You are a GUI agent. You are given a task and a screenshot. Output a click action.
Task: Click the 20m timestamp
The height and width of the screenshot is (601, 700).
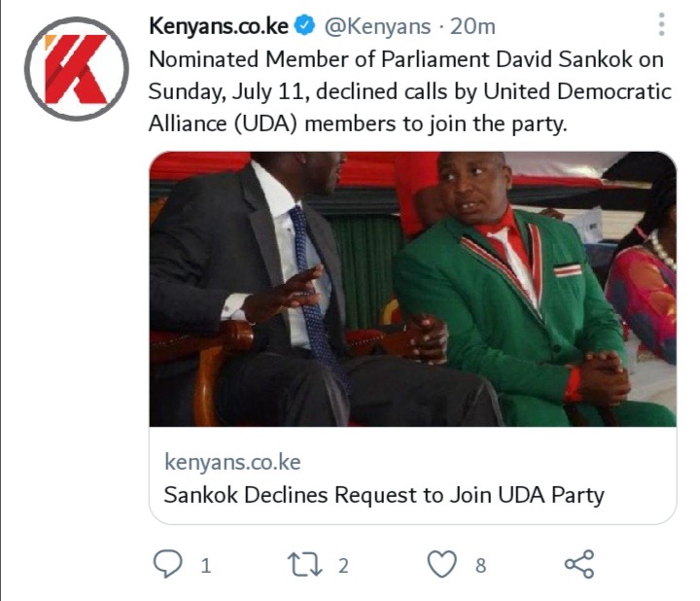tap(472, 26)
